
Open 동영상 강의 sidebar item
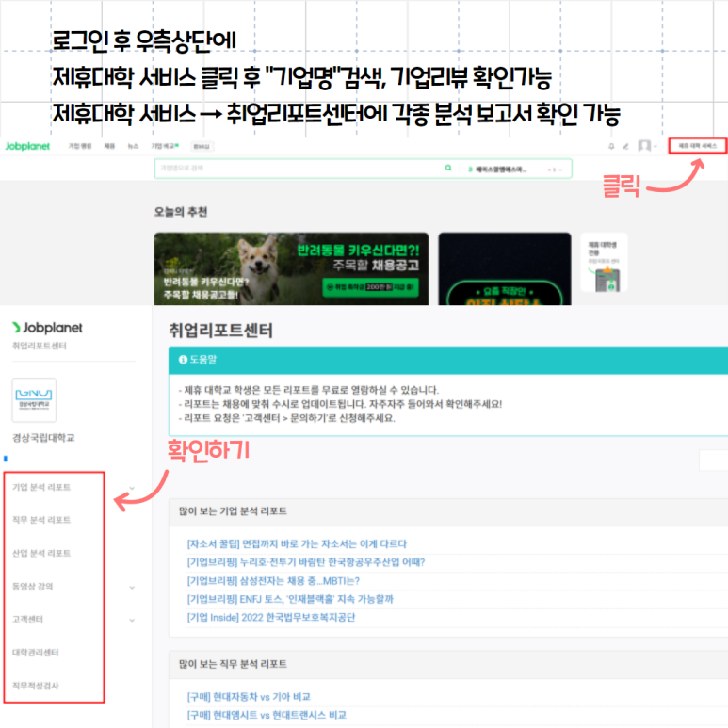tap(33, 587)
